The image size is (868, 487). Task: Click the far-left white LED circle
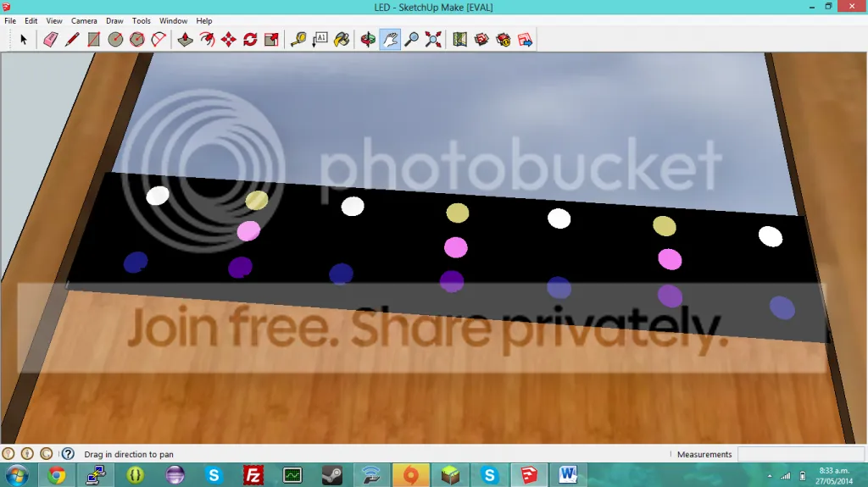click(158, 196)
